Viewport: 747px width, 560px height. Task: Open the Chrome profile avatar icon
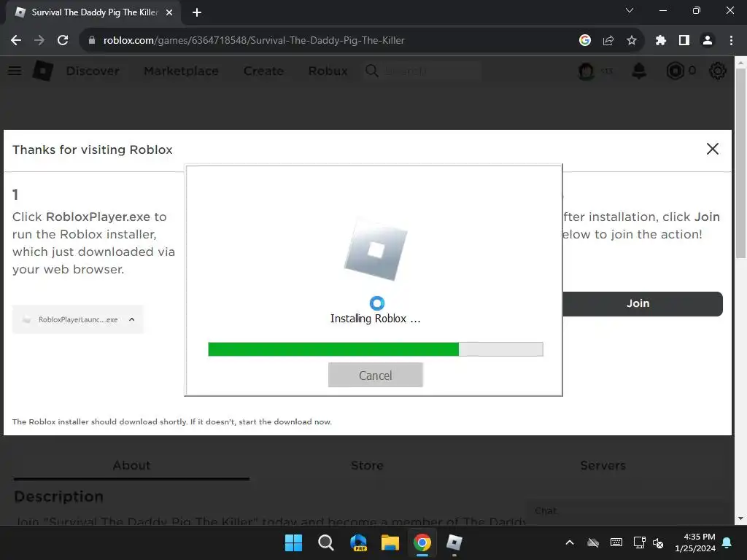pyautogui.click(x=708, y=40)
